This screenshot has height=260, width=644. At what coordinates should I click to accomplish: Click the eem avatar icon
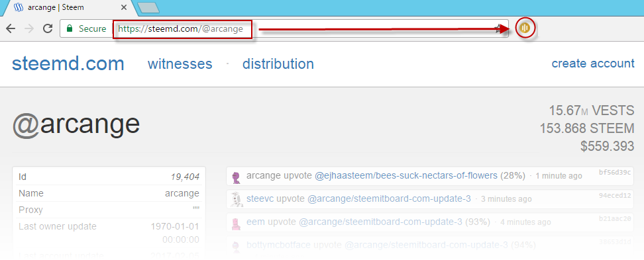tap(236, 224)
